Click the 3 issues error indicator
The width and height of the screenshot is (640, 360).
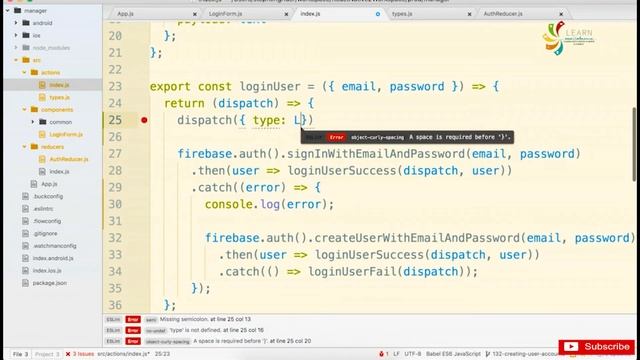(80, 354)
